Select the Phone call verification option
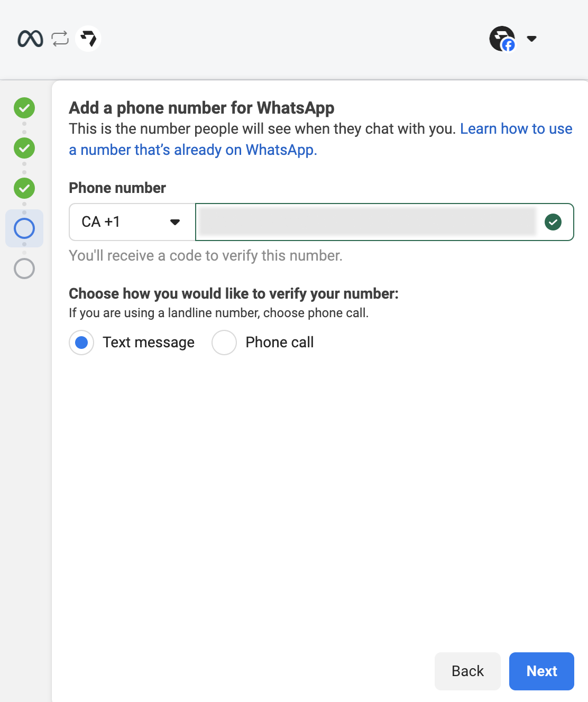This screenshot has height=702, width=588. pos(224,343)
